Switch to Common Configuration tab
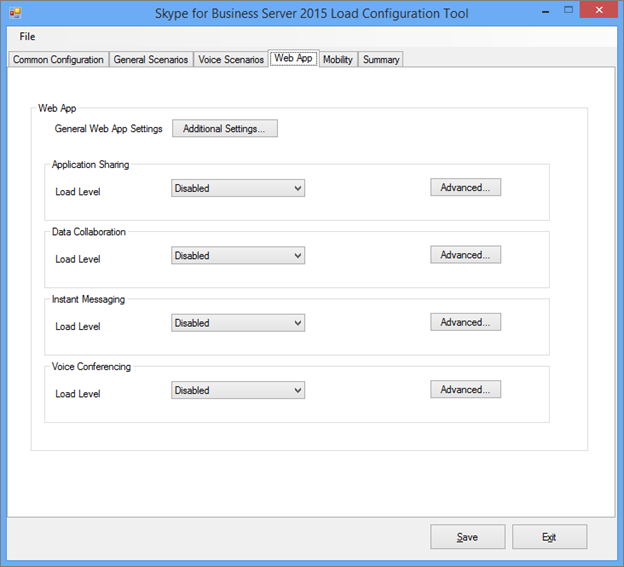 pyautogui.click(x=58, y=60)
